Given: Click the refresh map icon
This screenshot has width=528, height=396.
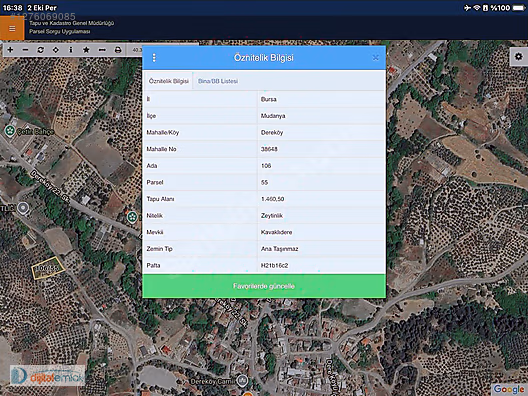Looking at the screenshot, I should (x=41, y=50).
